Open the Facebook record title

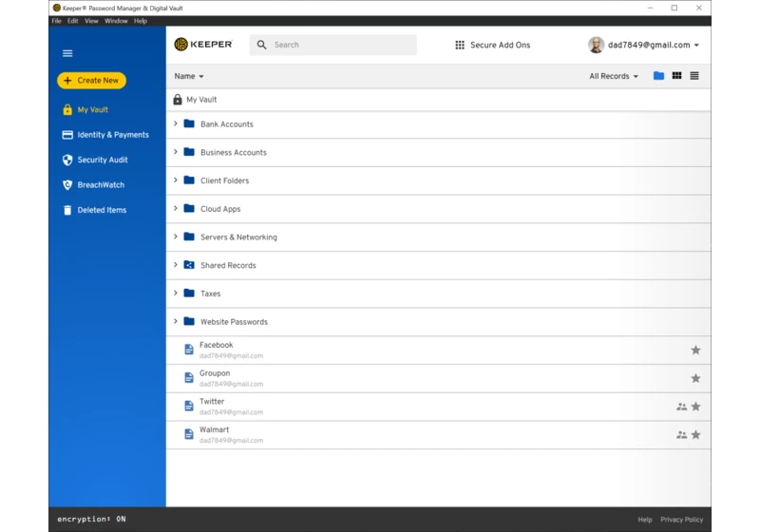tap(217, 345)
